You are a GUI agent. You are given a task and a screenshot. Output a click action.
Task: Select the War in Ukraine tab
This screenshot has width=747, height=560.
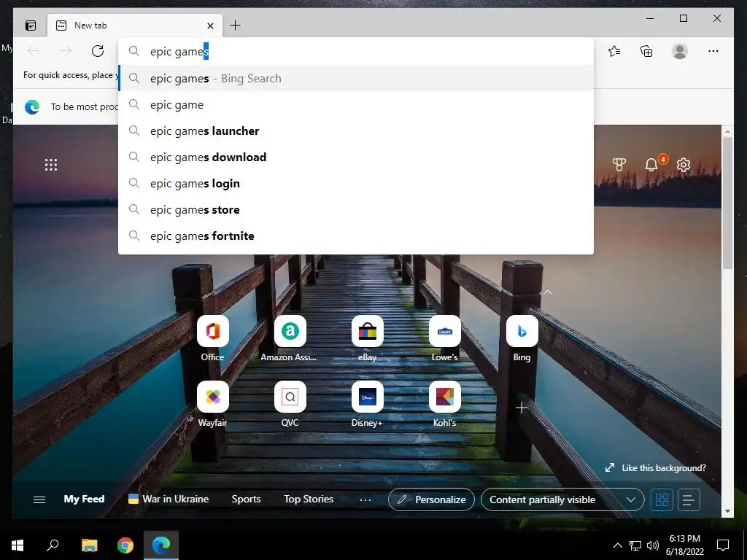pos(169,499)
